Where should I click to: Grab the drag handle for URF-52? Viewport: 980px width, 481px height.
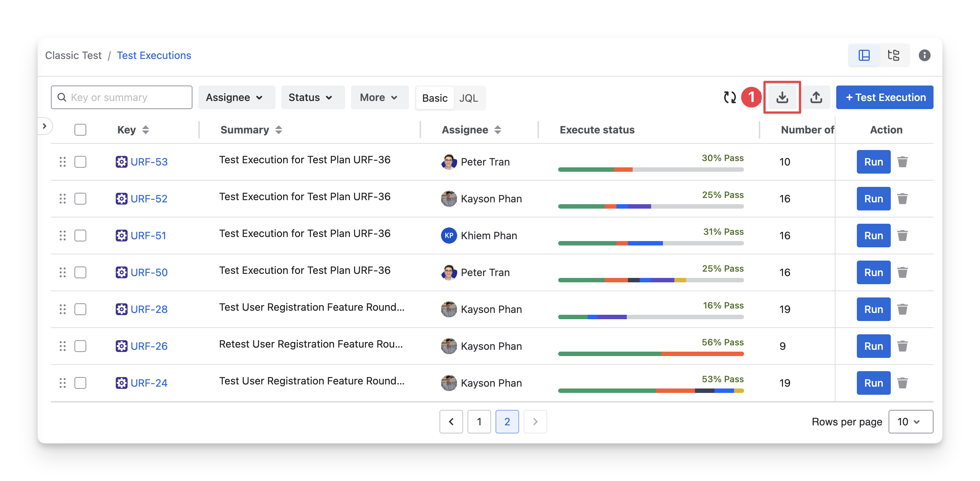pos(63,199)
